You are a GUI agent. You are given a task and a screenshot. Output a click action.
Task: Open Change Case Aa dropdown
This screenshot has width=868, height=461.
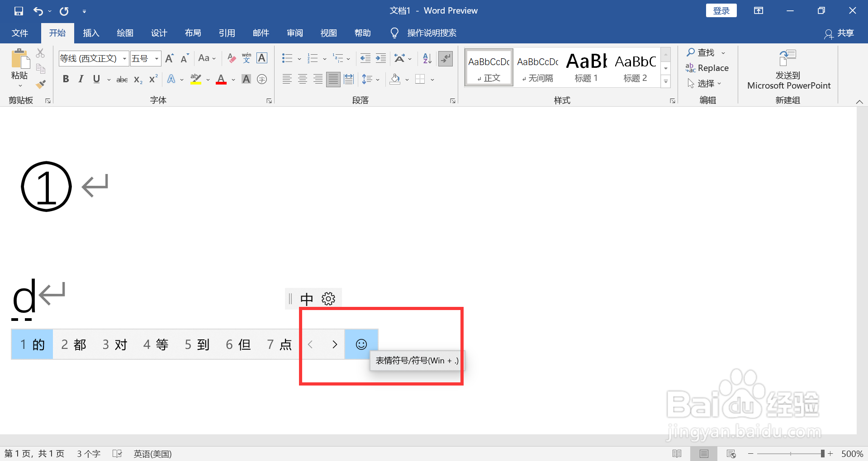(207, 58)
